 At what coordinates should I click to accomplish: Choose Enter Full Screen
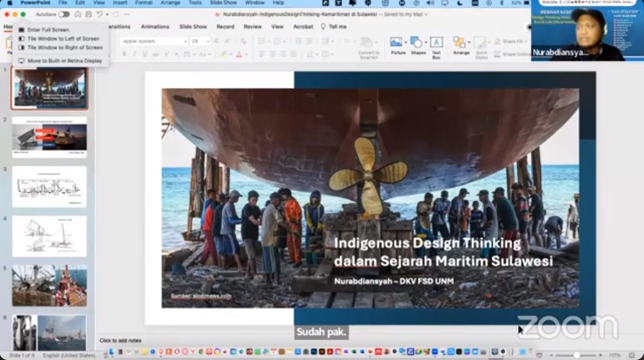(48, 30)
